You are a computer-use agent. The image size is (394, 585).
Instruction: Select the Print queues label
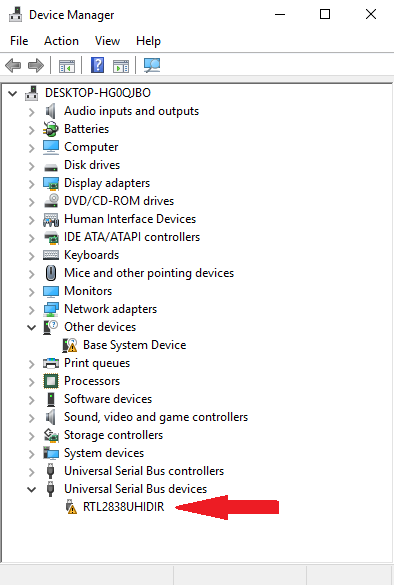[x=97, y=363]
